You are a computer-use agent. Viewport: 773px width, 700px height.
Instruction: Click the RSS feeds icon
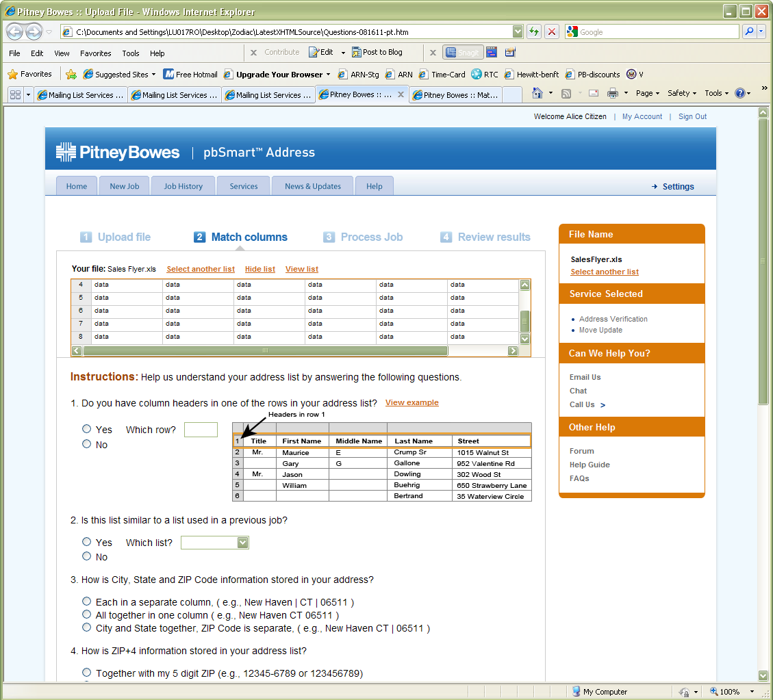click(566, 93)
